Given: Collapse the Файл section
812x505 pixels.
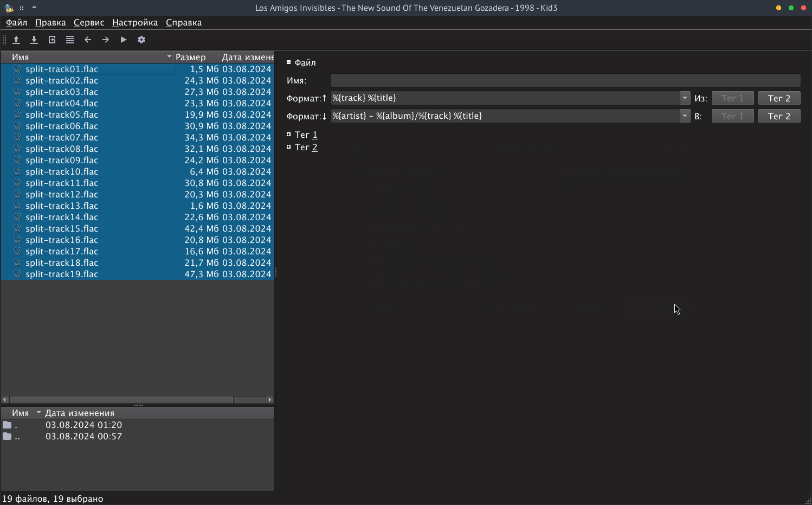Looking at the screenshot, I should coord(289,62).
